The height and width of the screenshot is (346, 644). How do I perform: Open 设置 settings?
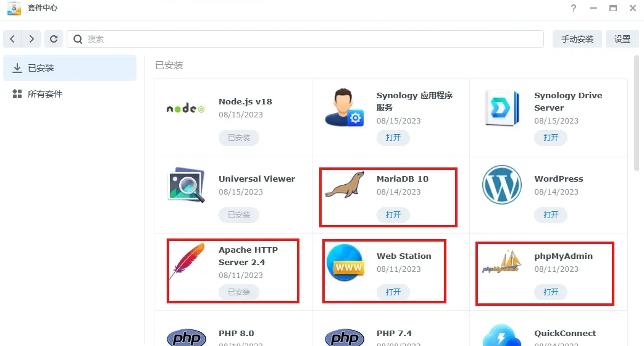pos(622,39)
